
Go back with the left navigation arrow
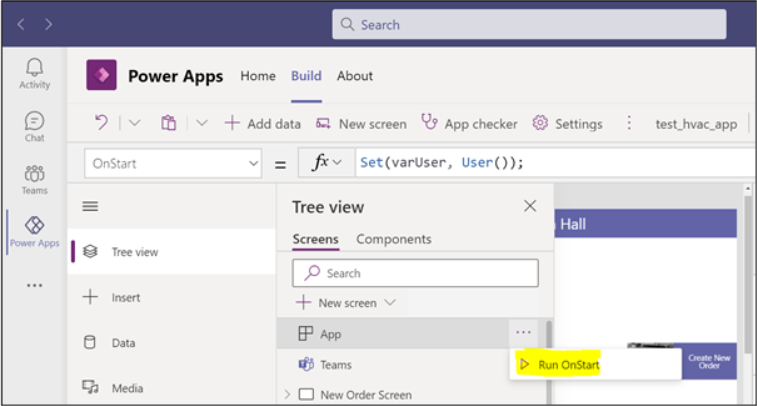tap(21, 24)
